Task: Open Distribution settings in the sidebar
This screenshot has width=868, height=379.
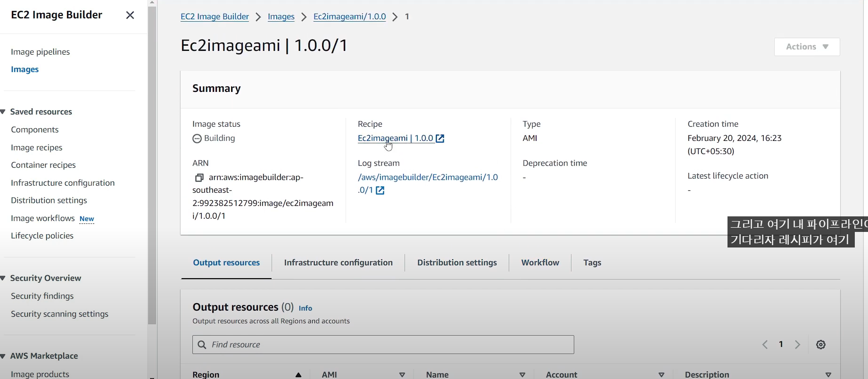Action: click(49, 200)
